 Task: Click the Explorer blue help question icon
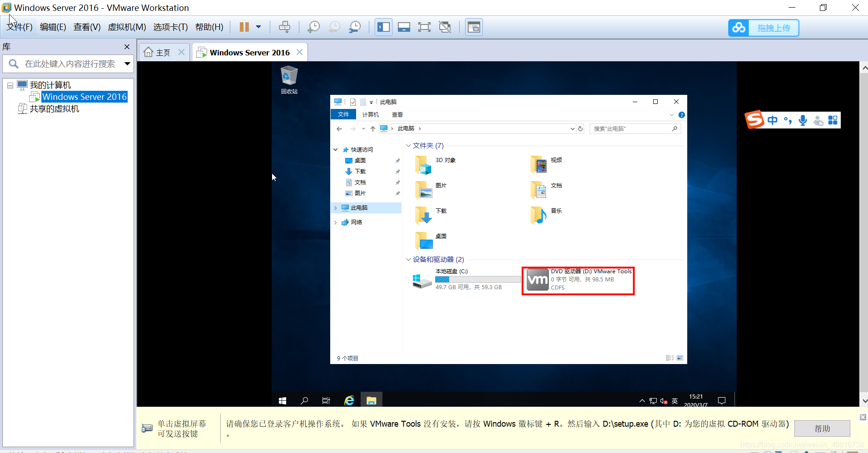point(681,115)
